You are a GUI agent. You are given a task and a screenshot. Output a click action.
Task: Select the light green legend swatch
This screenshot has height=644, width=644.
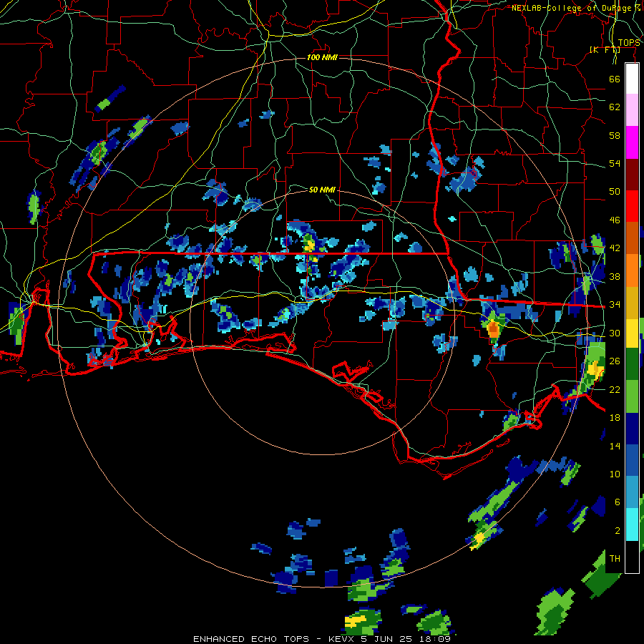[x=632, y=396]
